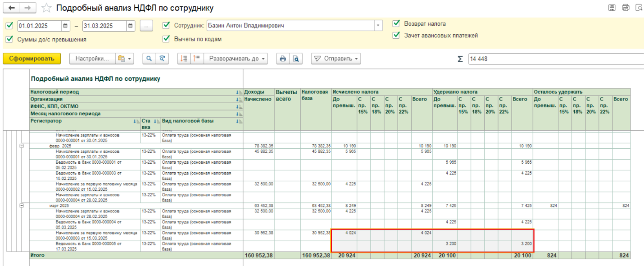Image resolution: width=644 pixels, height=266 pixels.
Task: Click the magnifier Find icon in toolbar
Action: 149,59
